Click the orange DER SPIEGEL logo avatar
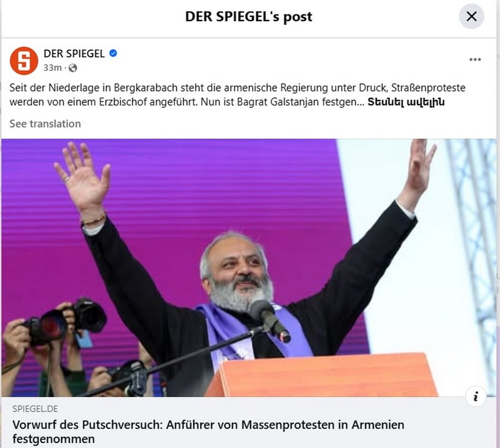500x448 pixels. pyautogui.click(x=24, y=61)
